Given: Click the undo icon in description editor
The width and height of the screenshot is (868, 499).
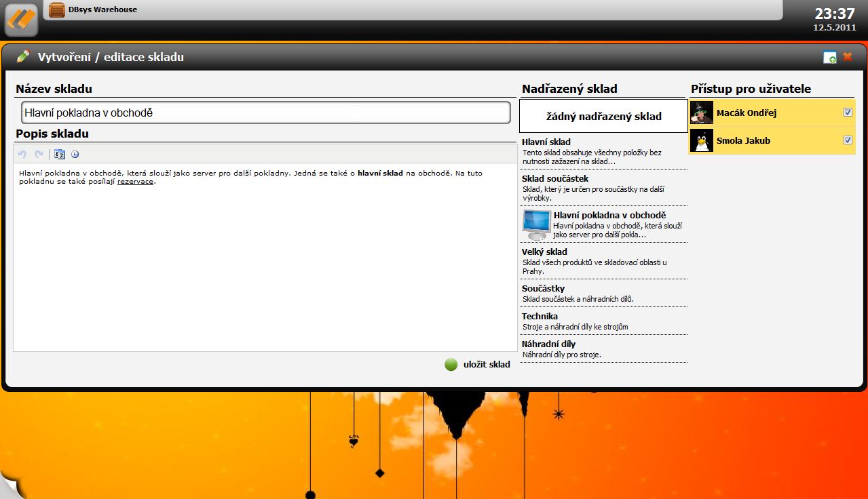Looking at the screenshot, I should point(22,154).
